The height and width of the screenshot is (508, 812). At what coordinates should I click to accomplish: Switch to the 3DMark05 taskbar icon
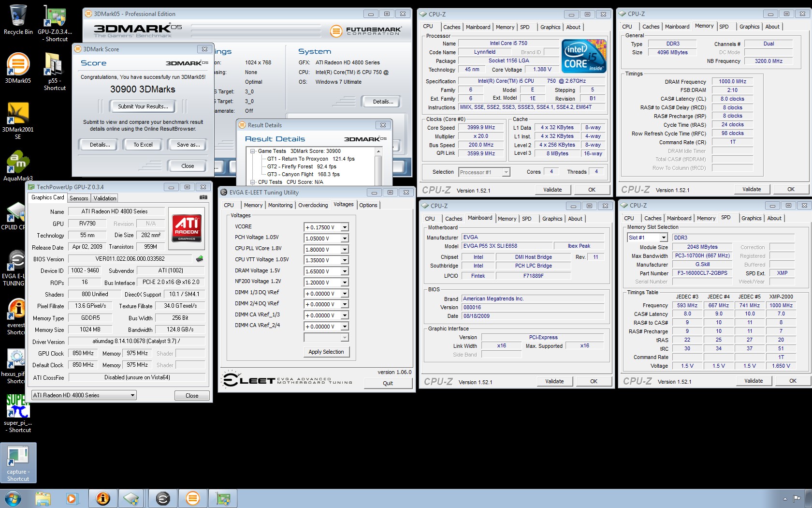pos(193,498)
